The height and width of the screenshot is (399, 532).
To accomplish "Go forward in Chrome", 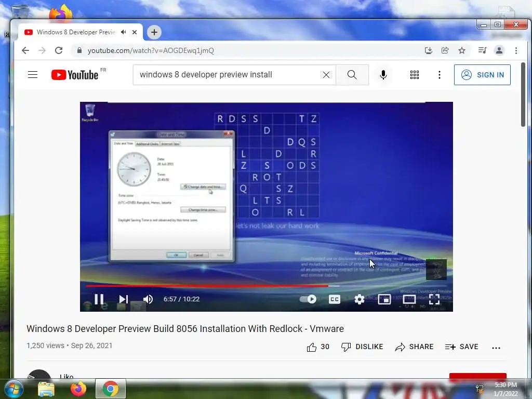I will (42, 50).
